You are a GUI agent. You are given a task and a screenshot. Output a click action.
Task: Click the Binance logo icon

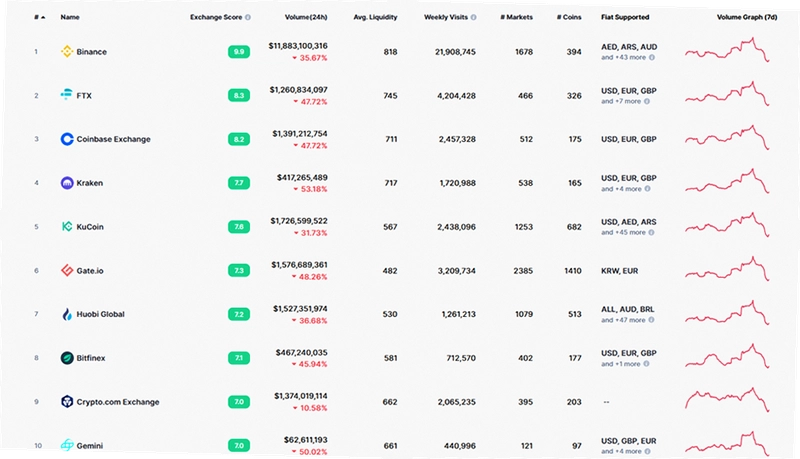coord(67,52)
